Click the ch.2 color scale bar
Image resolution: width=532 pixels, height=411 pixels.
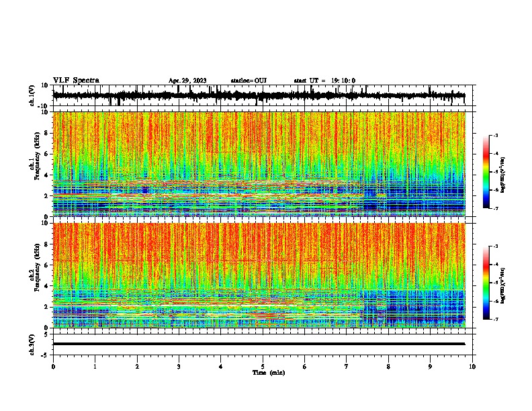(486, 283)
